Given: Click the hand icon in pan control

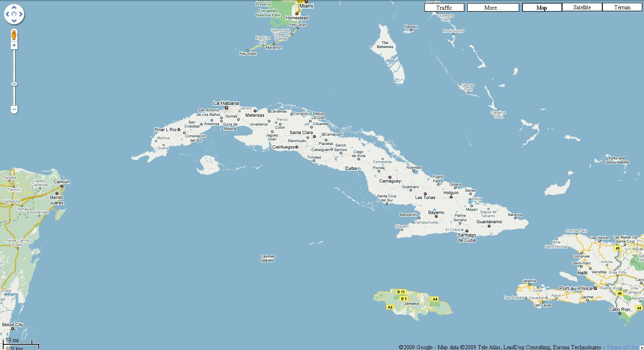Looking at the screenshot, I should [x=14, y=15].
